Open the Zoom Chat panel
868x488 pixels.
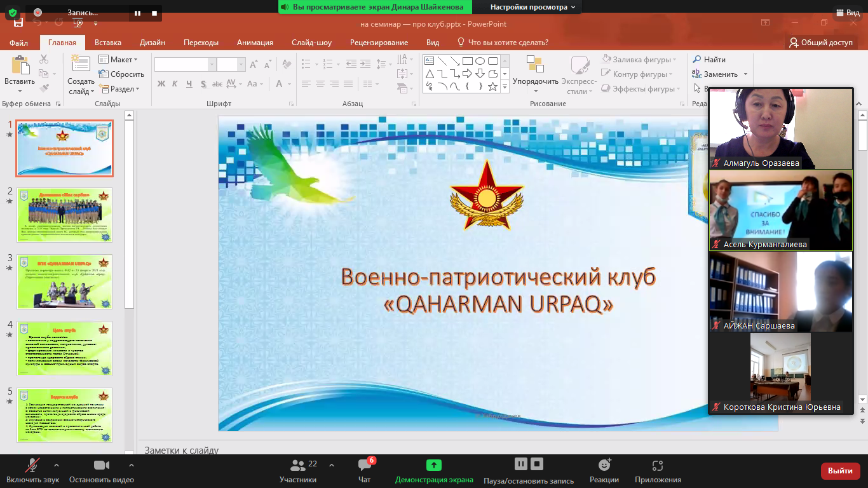point(364,466)
